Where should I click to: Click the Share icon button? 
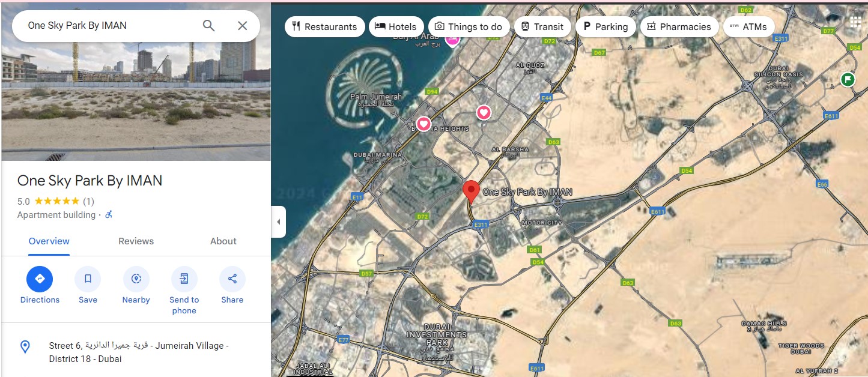point(232,279)
